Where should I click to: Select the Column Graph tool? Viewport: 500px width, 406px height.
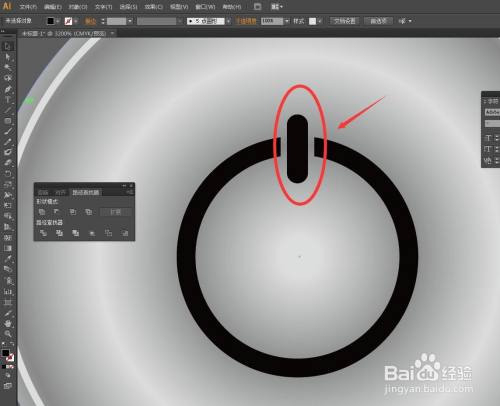click(x=8, y=292)
